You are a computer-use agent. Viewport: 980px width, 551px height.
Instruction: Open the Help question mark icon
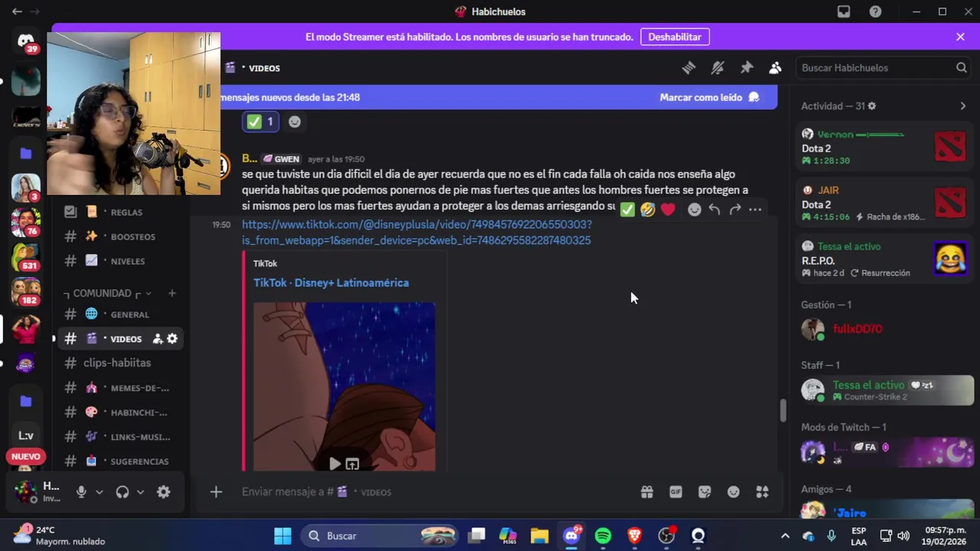875,11
